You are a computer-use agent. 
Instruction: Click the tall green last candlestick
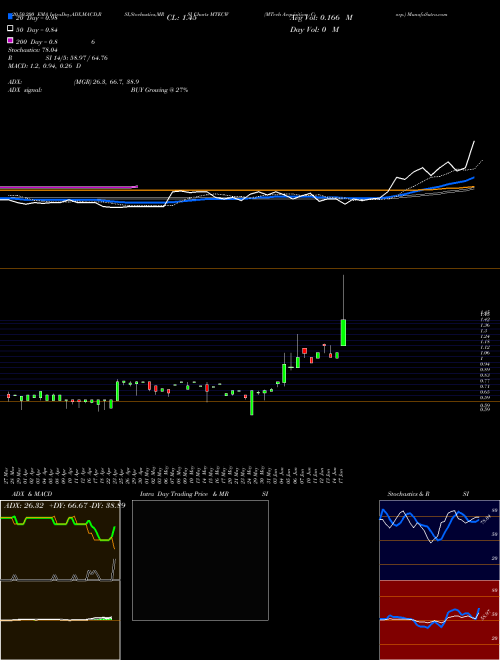tap(343, 333)
